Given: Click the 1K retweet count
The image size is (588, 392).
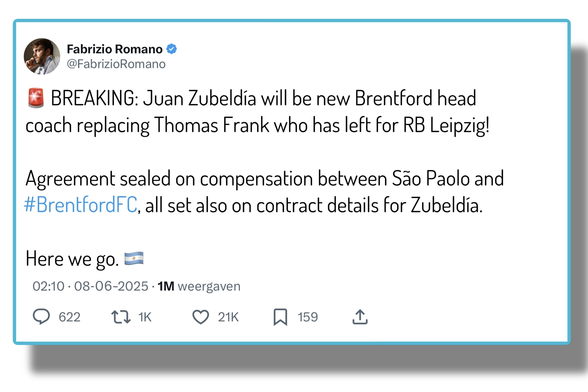Looking at the screenshot, I should pos(145,317).
